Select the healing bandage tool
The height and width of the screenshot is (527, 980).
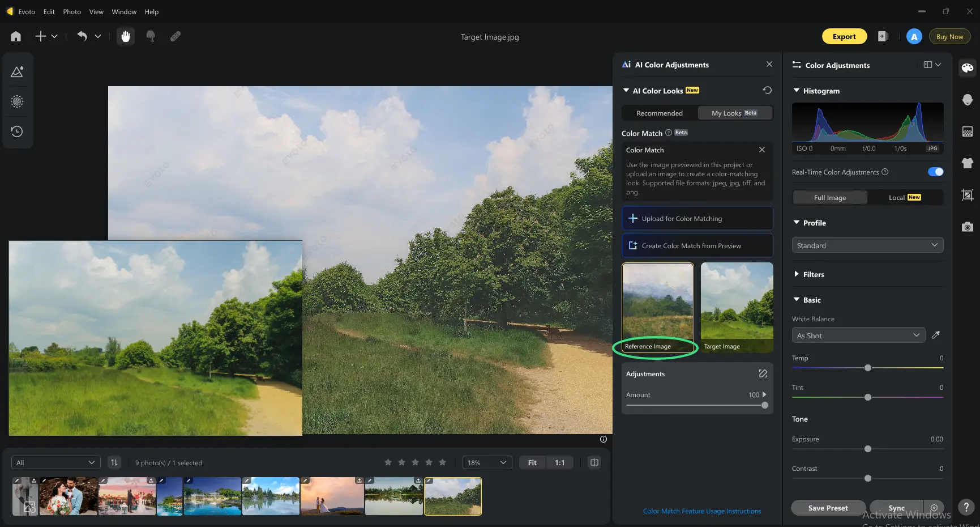tap(176, 36)
